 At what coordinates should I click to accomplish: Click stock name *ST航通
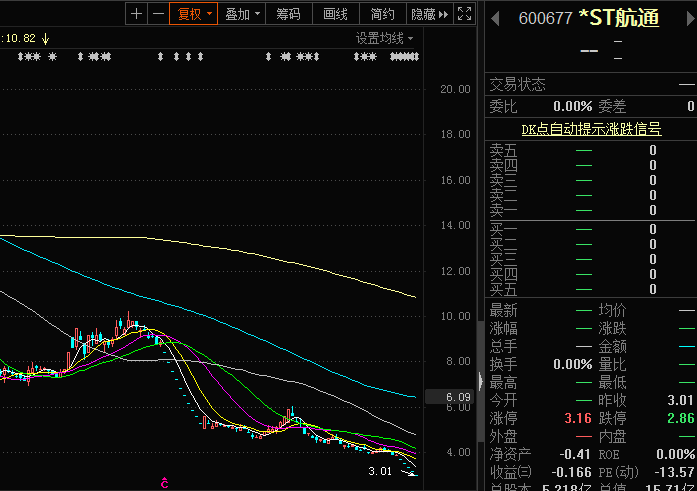tap(619, 18)
